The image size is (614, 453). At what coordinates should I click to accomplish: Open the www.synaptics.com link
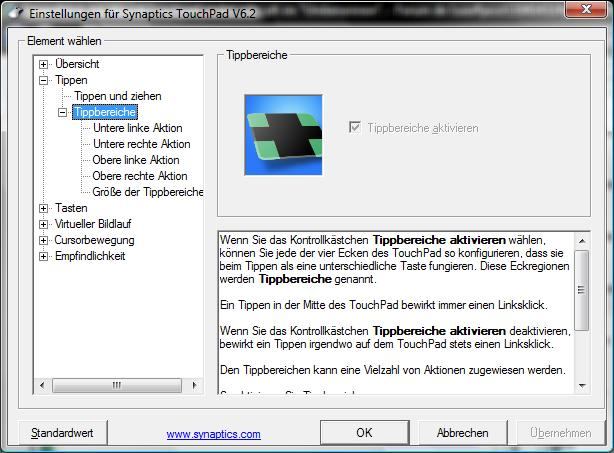(x=213, y=434)
